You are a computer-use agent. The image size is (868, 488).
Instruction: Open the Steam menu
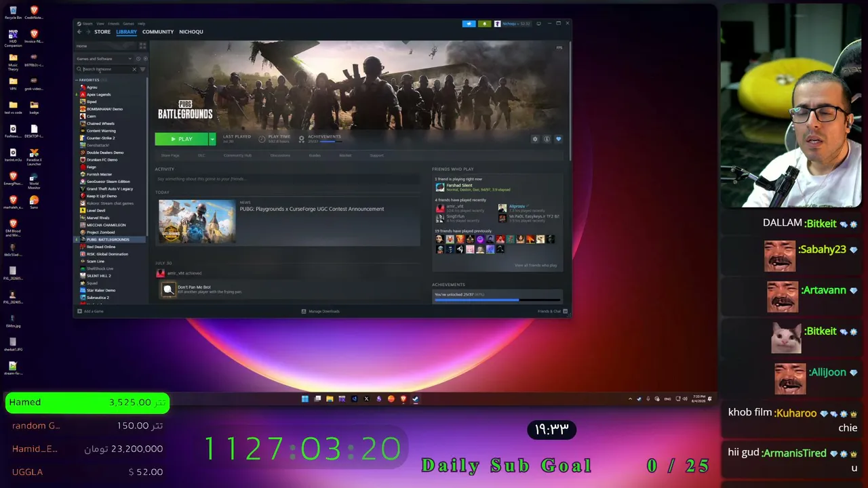(x=88, y=24)
